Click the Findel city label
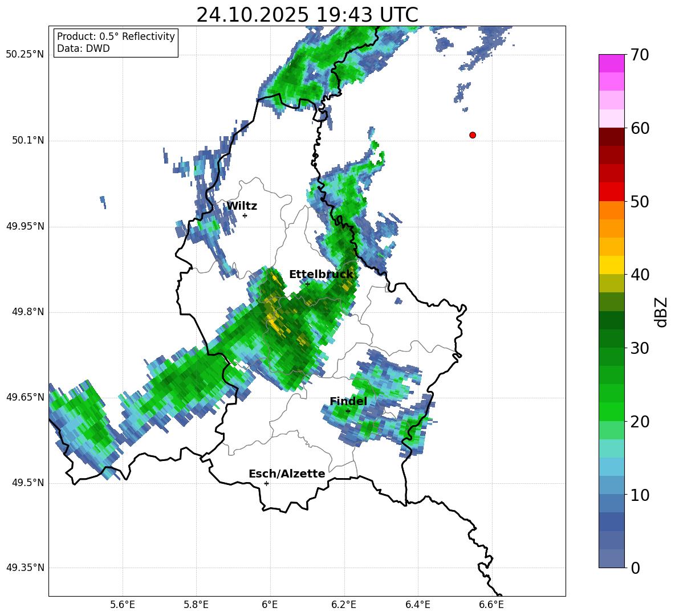 coord(348,401)
